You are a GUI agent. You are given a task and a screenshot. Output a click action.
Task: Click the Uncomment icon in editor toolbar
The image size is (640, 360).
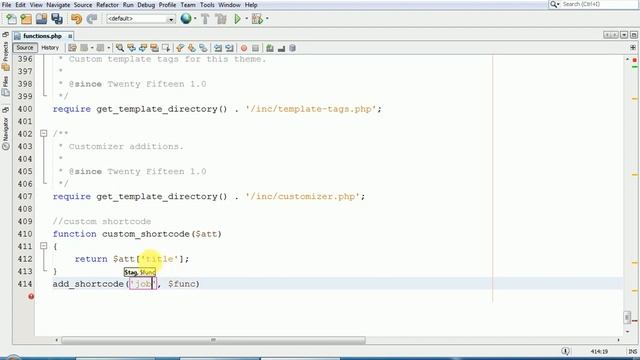(x=281, y=48)
